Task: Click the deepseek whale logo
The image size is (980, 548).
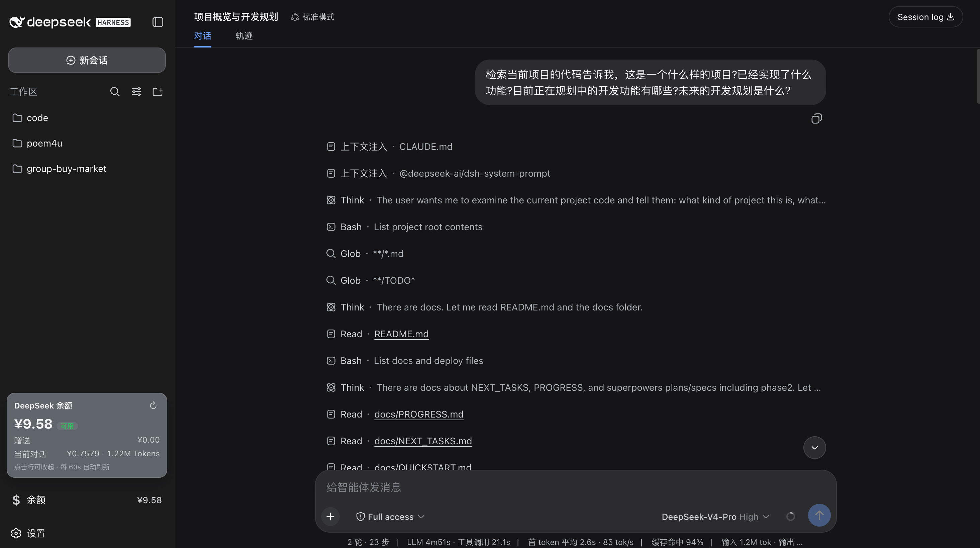Action: (x=17, y=22)
